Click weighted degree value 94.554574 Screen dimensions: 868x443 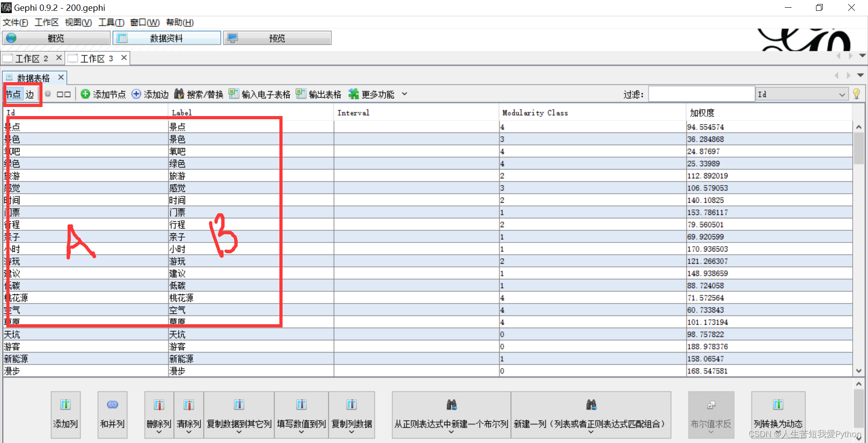706,127
